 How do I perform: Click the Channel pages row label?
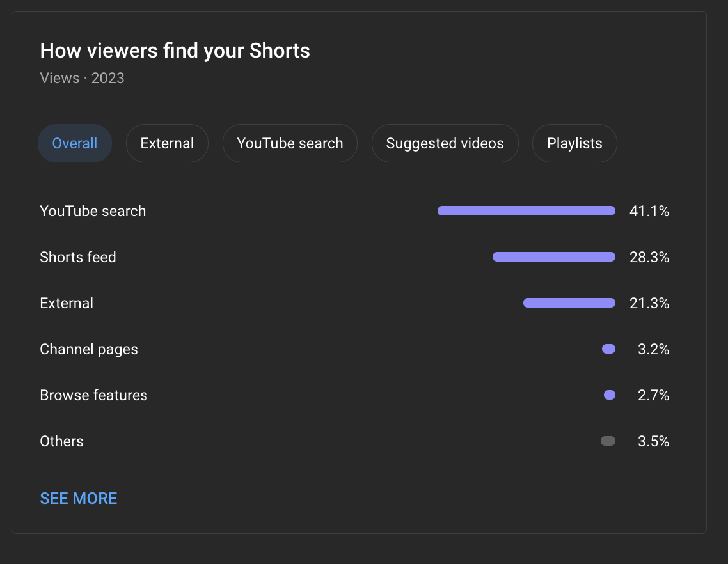(89, 349)
